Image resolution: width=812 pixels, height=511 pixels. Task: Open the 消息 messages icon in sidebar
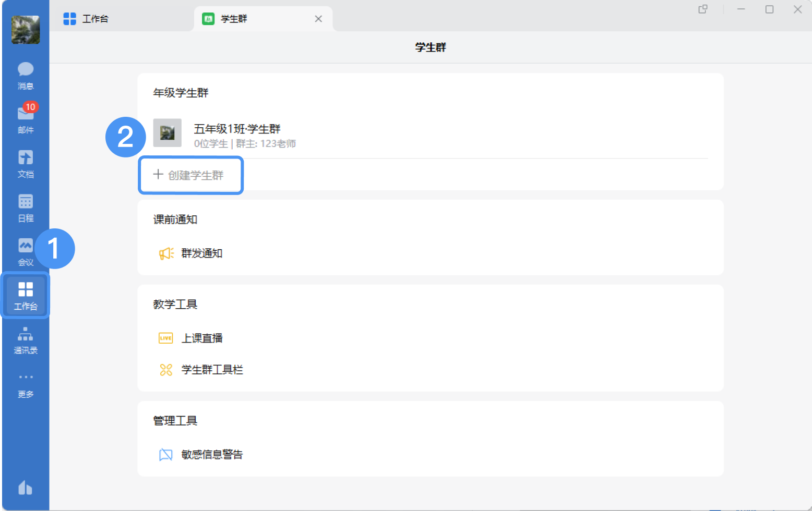[x=25, y=75]
